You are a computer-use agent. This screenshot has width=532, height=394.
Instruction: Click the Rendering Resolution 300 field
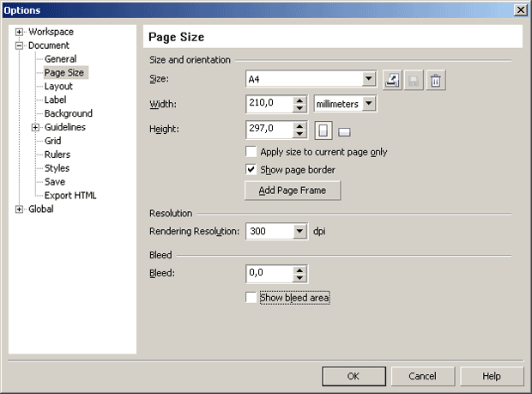pos(269,231)
